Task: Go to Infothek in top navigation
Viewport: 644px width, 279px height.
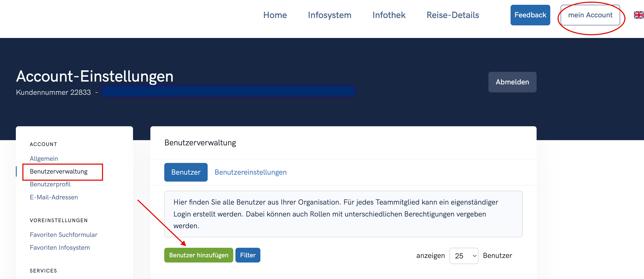Action: [x=389, y=15]
